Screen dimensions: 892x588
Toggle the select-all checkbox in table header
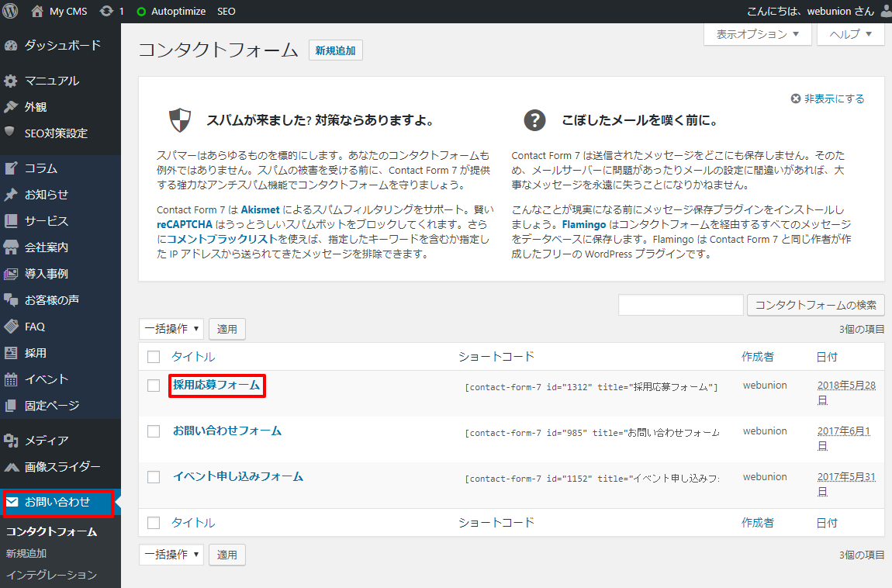pos(154,357)
